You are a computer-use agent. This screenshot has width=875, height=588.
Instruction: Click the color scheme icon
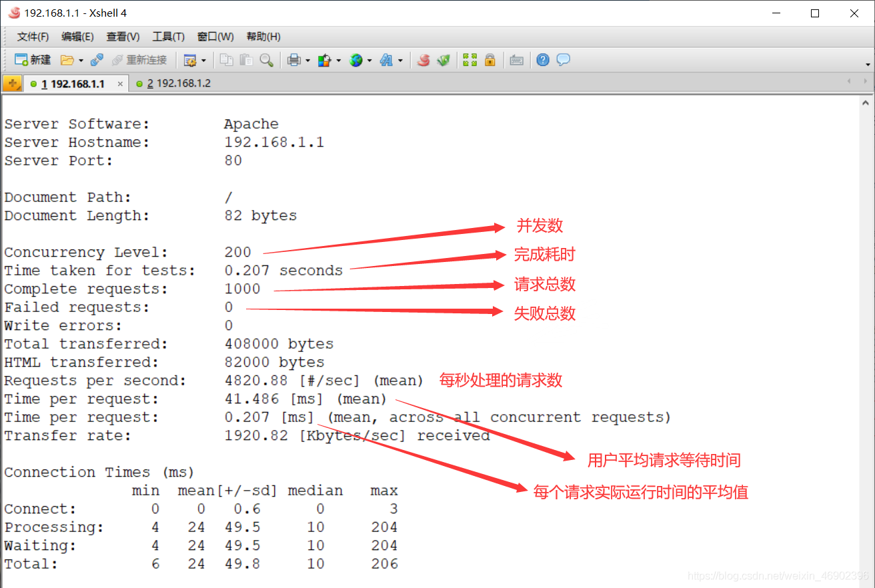pos(325,60)
